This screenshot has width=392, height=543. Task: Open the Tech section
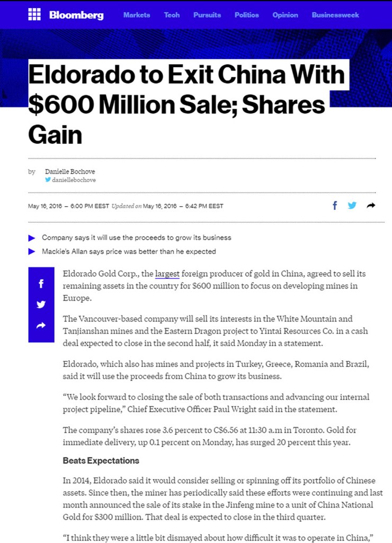pyautogui.click(x=172, y=15)
